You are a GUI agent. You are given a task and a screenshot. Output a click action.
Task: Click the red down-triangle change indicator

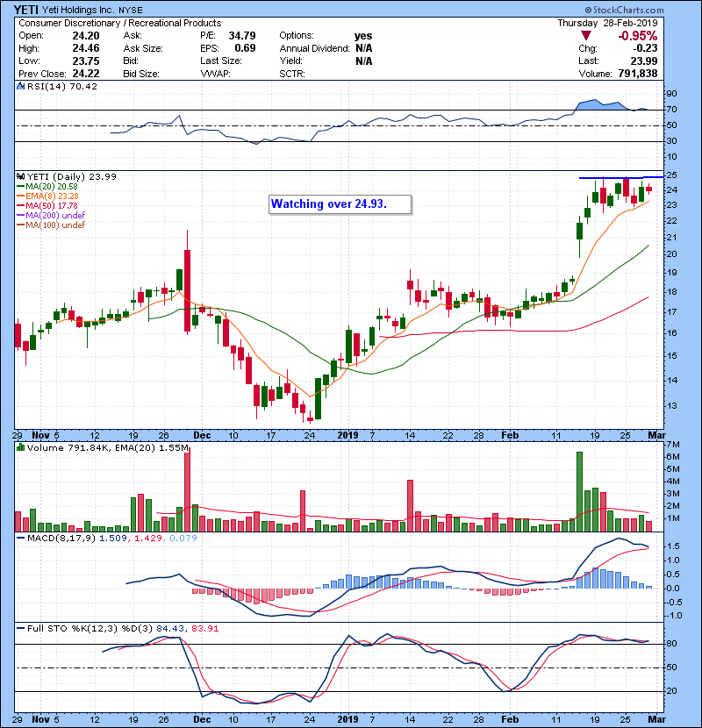point(586,36)
